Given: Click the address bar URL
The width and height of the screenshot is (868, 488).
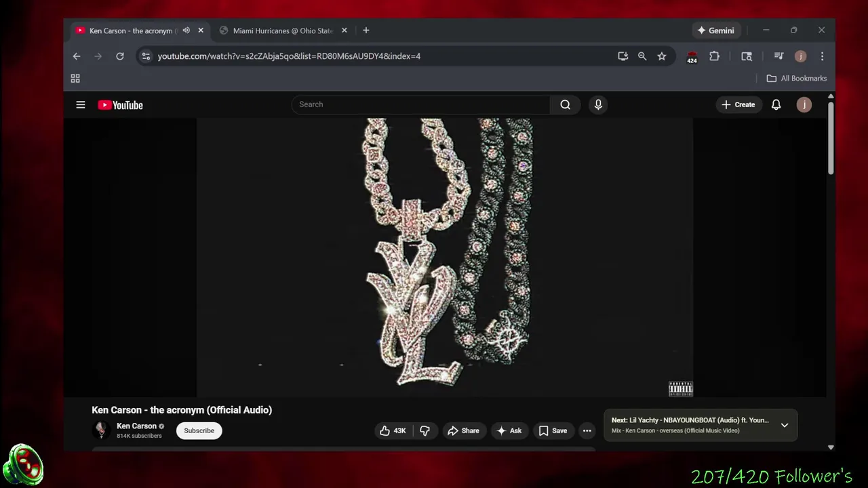Looking at the screenshot, I should coord(289,56).
